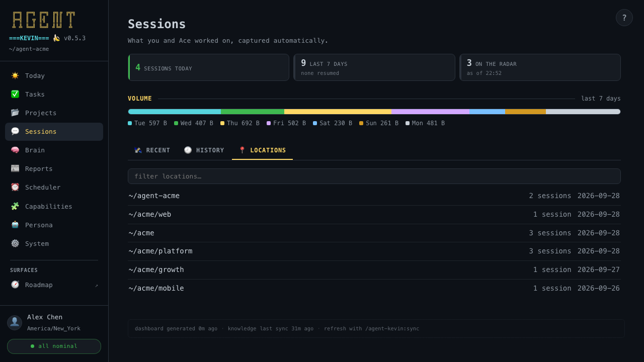Click the speech bubble Sessions icon

(x=15, y=131)
